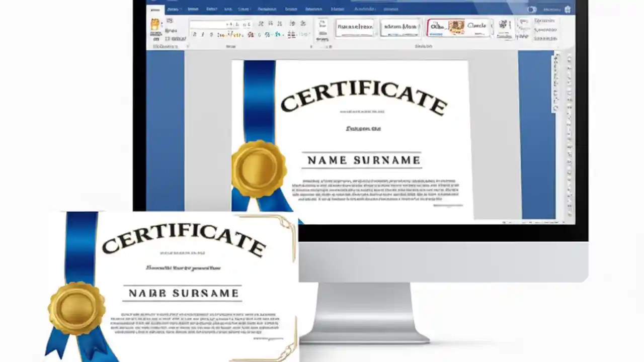Apply italic formatting to text
This screenshot has height=362, width=644.
[203, 34]
